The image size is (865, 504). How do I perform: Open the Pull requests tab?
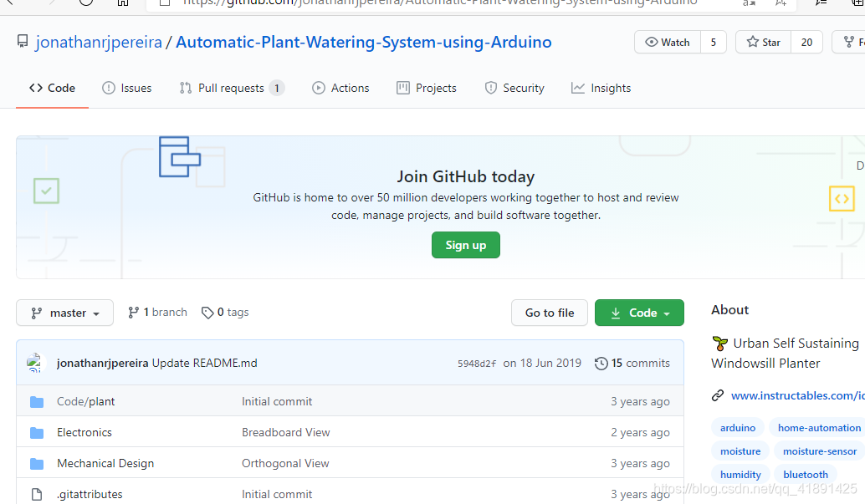pos(232,89)
